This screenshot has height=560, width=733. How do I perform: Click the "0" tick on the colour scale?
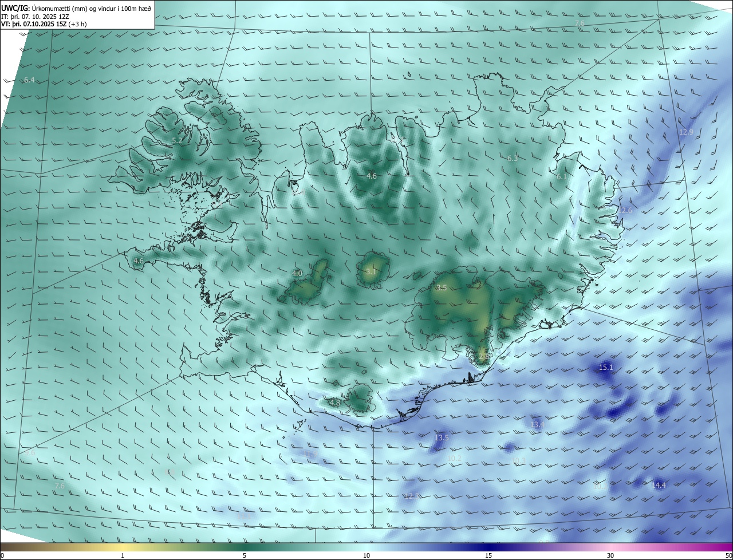tap(2, 555)
